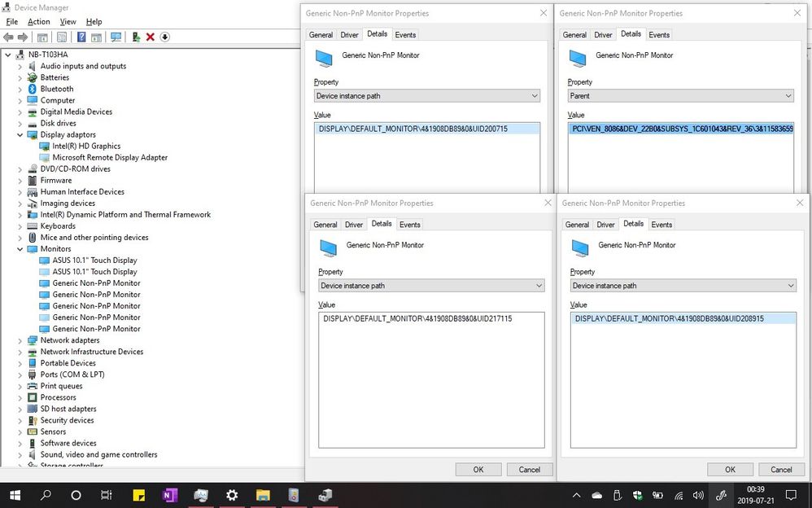Switch to Events tab in UID208915 properties window

click(661, 225)
